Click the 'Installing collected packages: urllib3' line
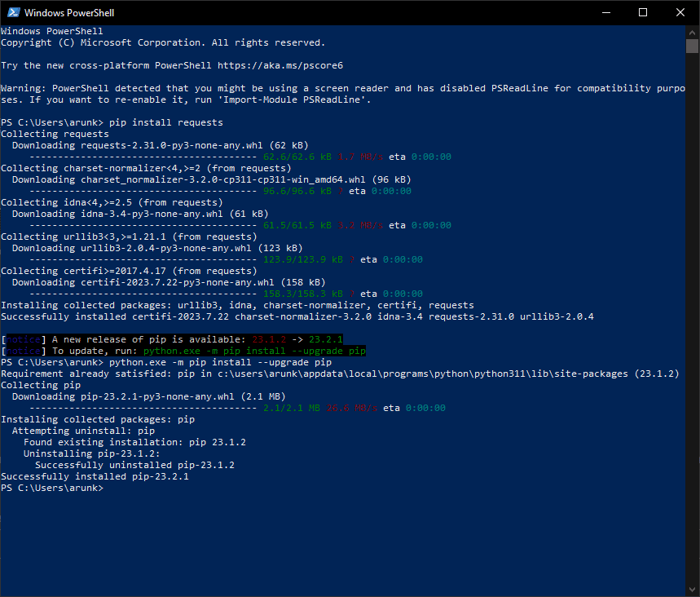700x597 pixels. 237,305
